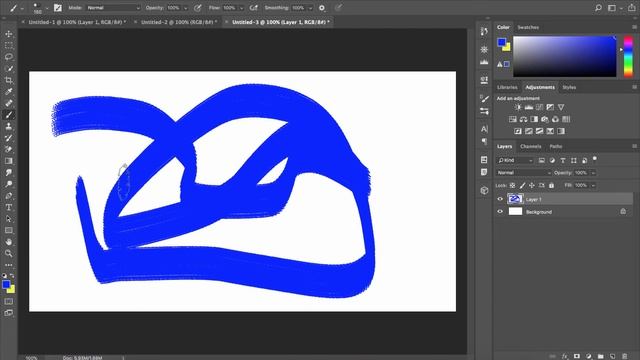Add a Brightness/Contrast adjustment
640x360 pixels.
tap(518, 107)
